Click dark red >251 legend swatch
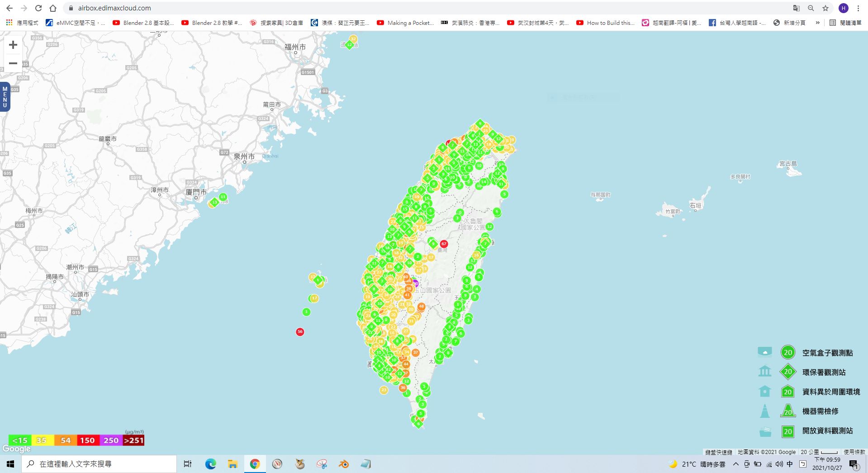 [x=133, y=440]
